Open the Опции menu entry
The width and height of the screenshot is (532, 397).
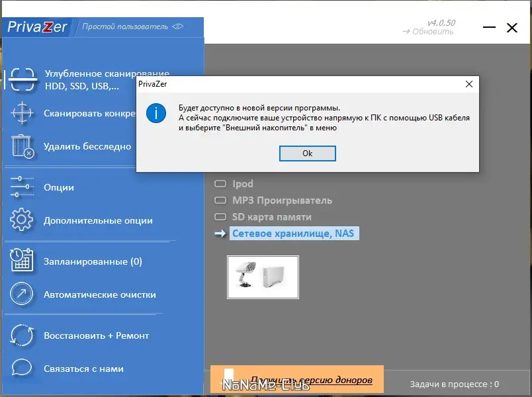(x=59, y=187)
